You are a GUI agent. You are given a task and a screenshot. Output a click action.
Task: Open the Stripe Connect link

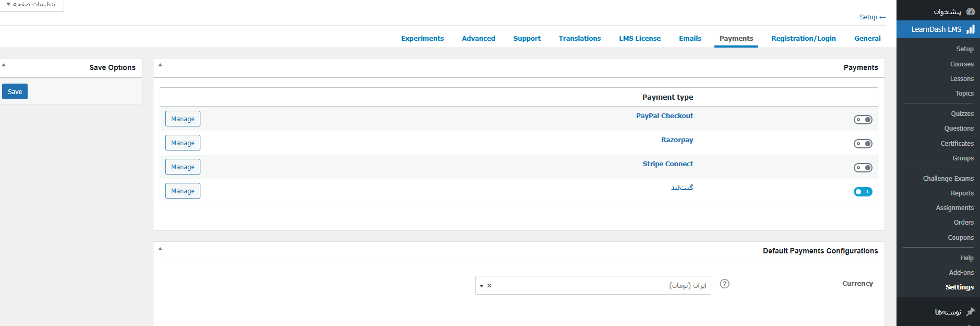(667, 164)
